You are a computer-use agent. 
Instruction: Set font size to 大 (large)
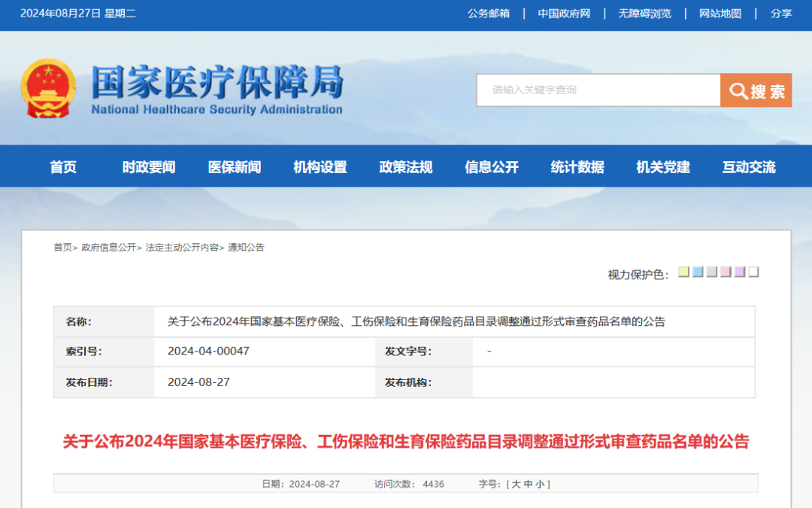click(x=517, y=484)
